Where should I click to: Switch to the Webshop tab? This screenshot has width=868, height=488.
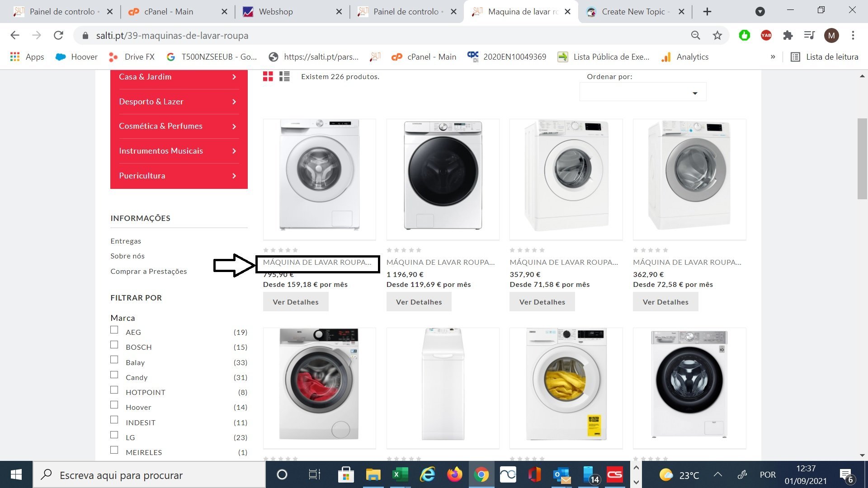pyautogui.click(x=276, y=12)
